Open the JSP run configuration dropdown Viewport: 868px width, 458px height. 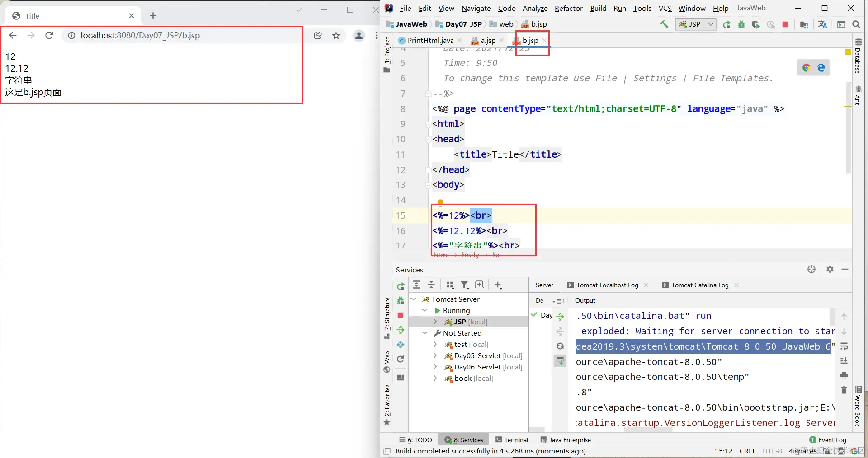696,24
